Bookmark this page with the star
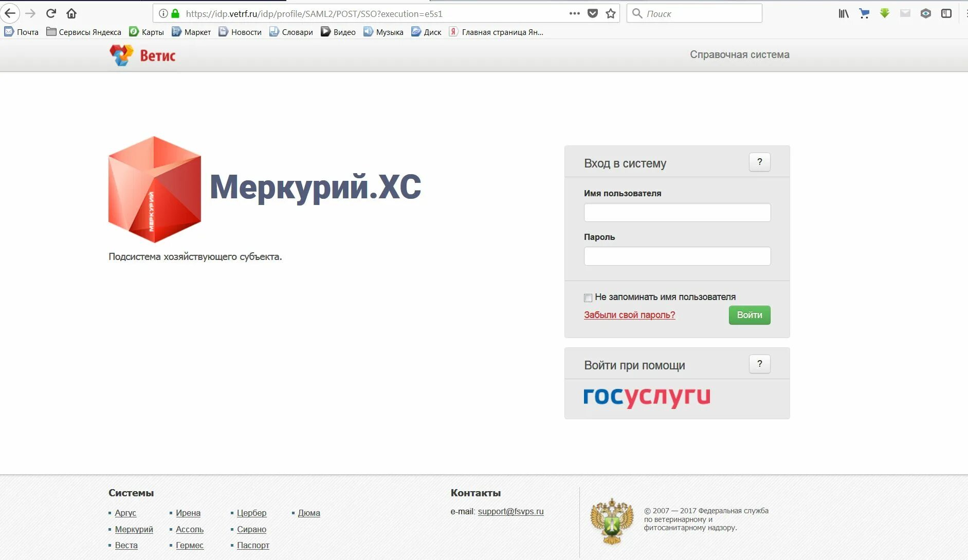 pyautogui.click(x=611, y=13)
